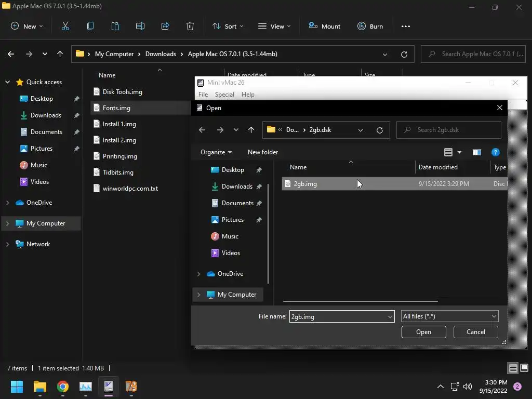Show hidden icons in the system tray
The width and height of the screenshot is (532, 399).
point(440,387)
